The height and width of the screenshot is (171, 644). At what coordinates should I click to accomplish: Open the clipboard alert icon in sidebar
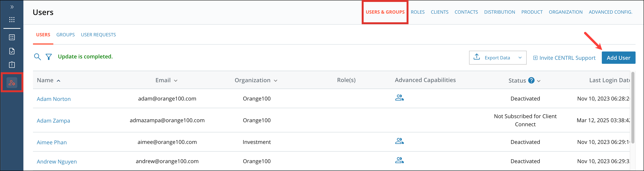click(x=12, y=65)
